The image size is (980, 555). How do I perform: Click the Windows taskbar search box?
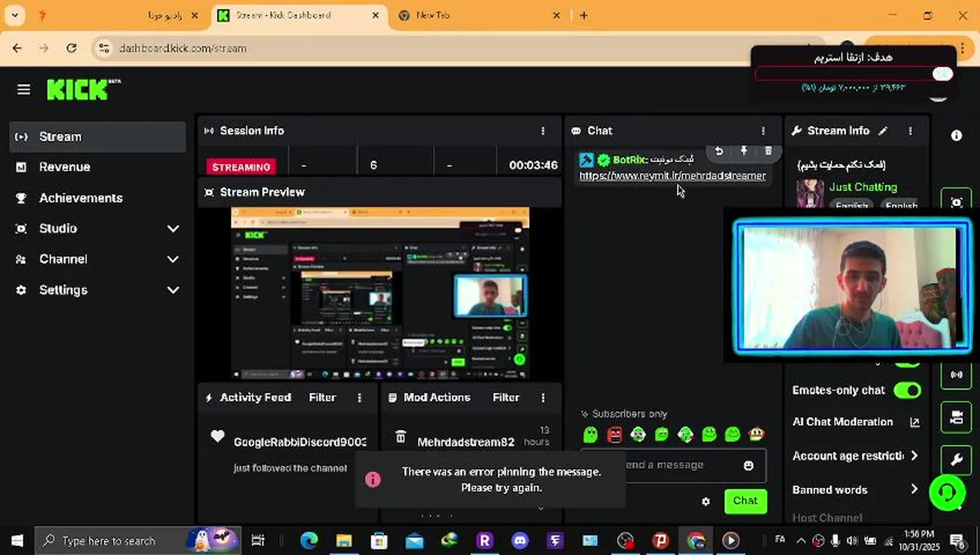click(139, 540)
